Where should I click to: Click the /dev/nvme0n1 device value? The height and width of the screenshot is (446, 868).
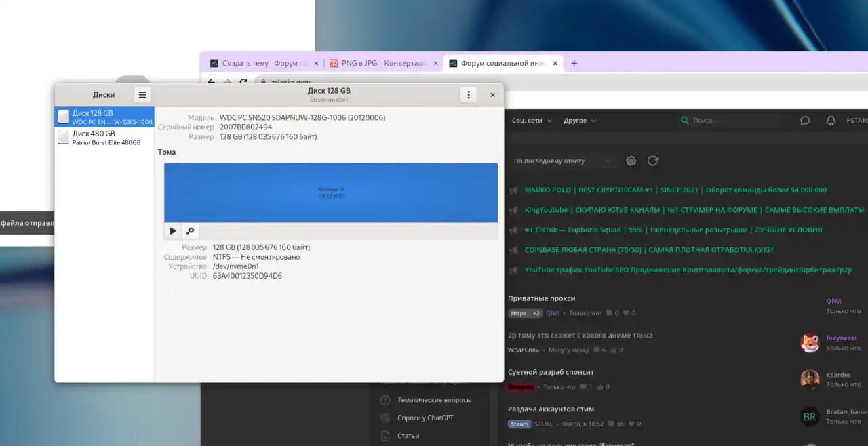pyautogui.click(x=236, y=266)
